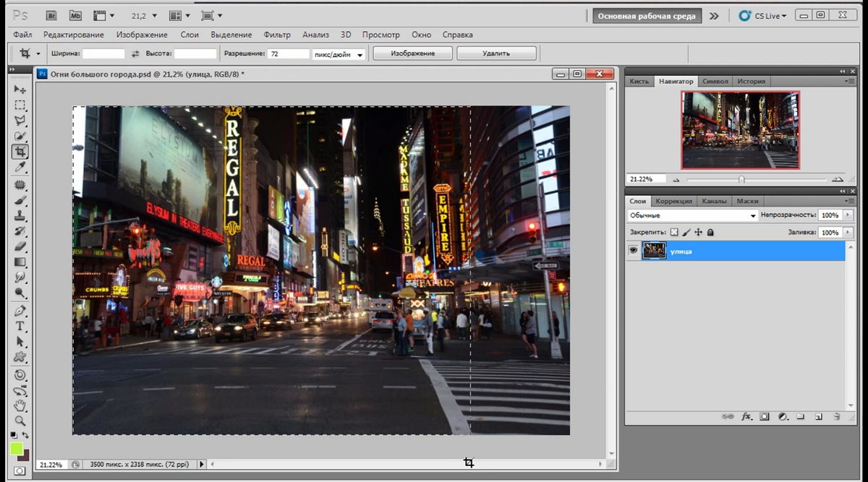Toggle lock position
868x482 pixels.
coord(698,232)
